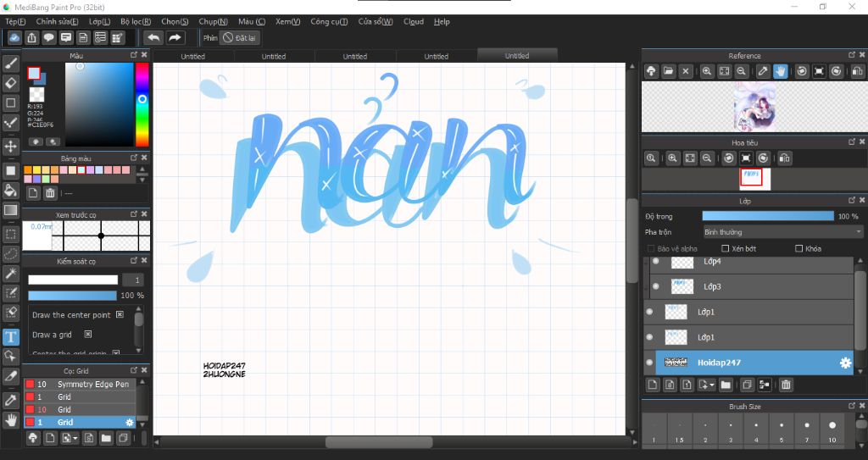Open the Bộ lọc menu

click(x=136, y=21)
